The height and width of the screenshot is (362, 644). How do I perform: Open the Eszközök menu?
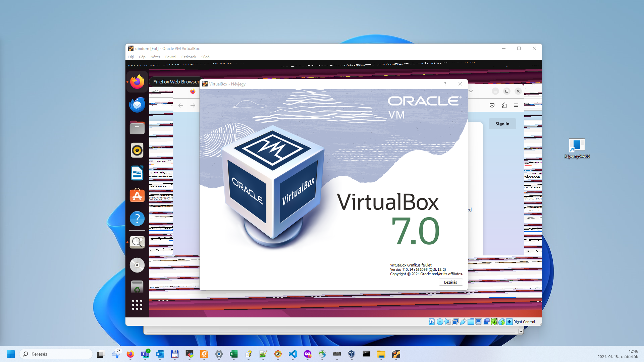[x=189, y=57]
